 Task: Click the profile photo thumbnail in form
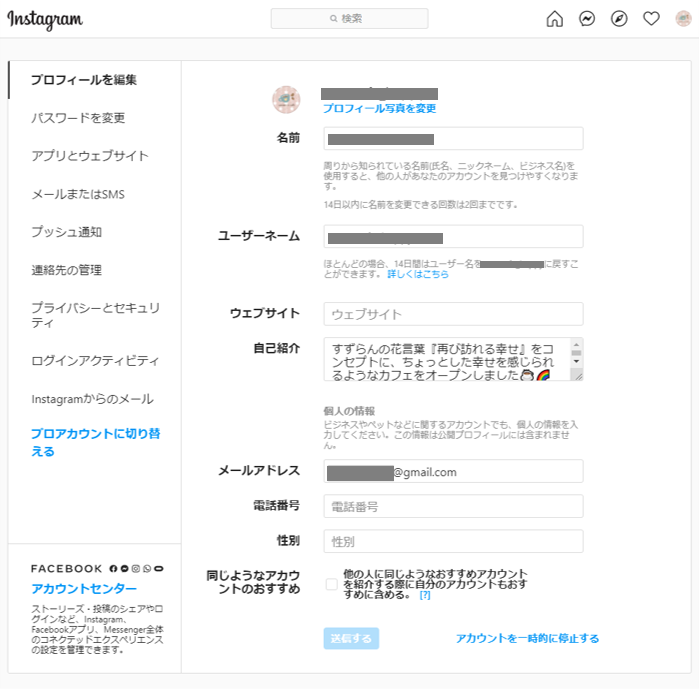[x=286, y=100]
